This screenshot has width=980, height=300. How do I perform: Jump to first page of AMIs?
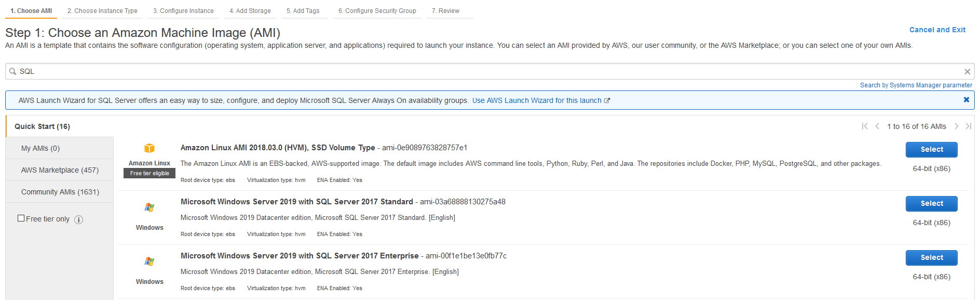click(x=865, y=126)
